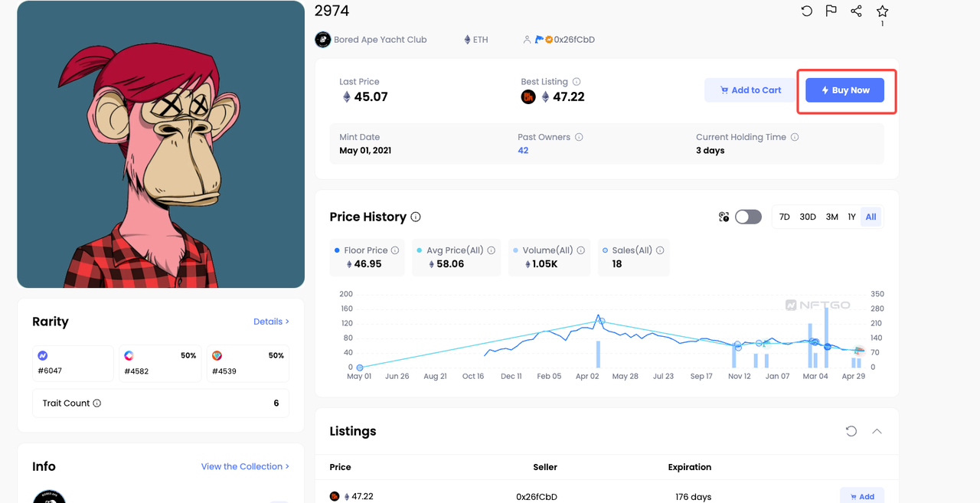Image resolution: width=980 pixels, height=503 pixels.
Task: Click the #4582 rarity rank card
Action: (161, 364)
